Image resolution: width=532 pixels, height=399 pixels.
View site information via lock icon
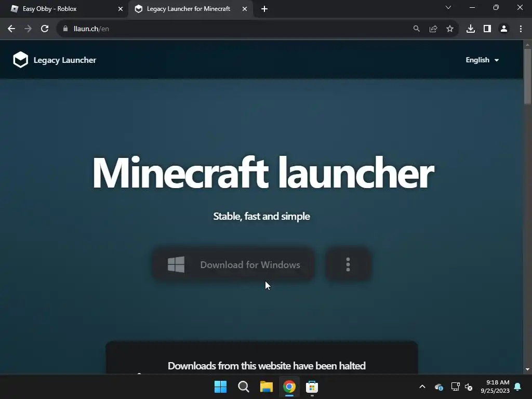pos(65,29)
